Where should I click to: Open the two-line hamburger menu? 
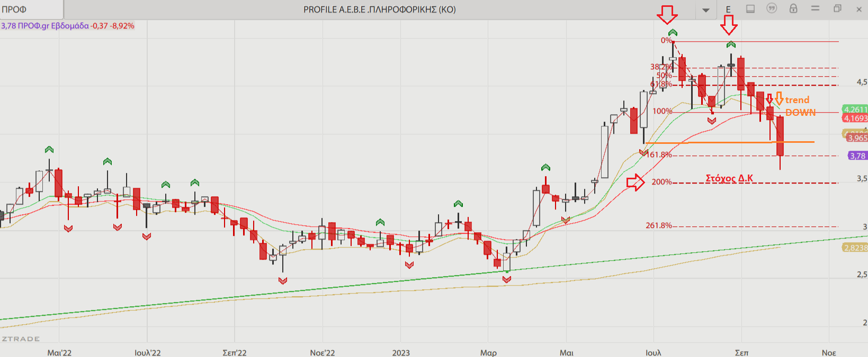[816, 8]
